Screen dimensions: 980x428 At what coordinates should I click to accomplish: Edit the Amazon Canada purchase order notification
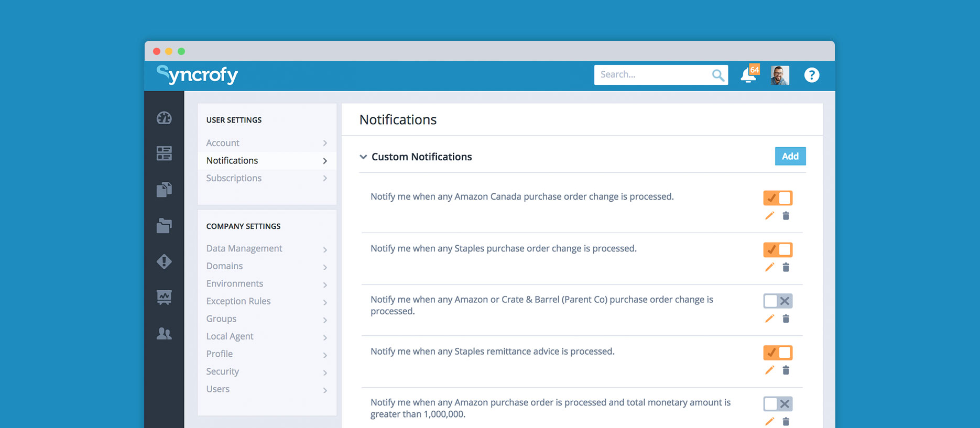tap(769, 216)
